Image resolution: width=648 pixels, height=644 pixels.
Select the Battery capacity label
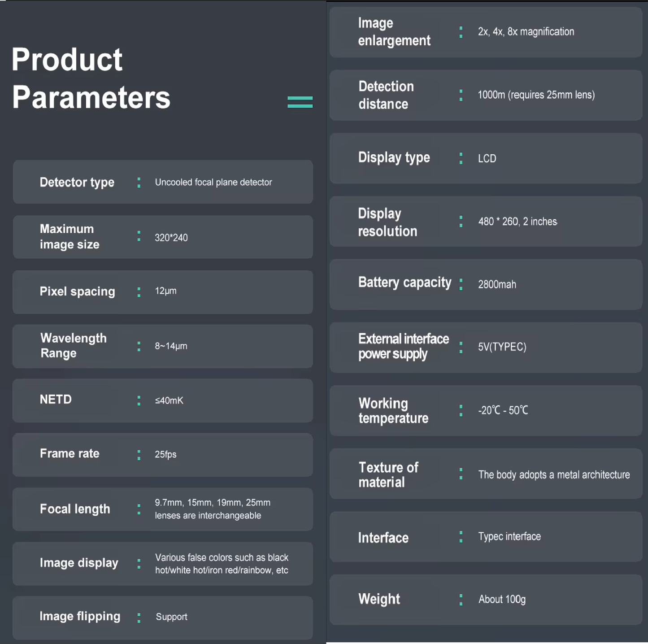tap(404, 283)
